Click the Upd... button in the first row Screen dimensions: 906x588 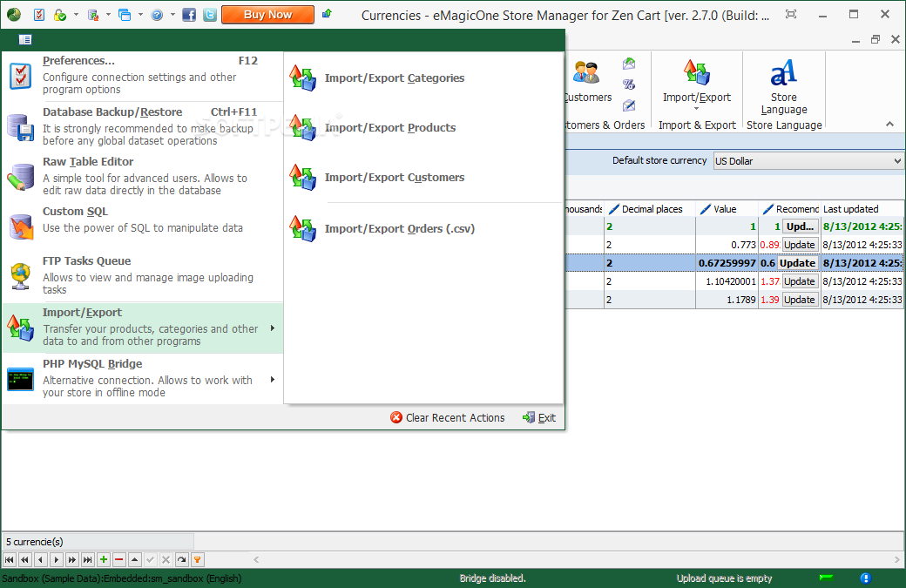[x=801, y=226]
